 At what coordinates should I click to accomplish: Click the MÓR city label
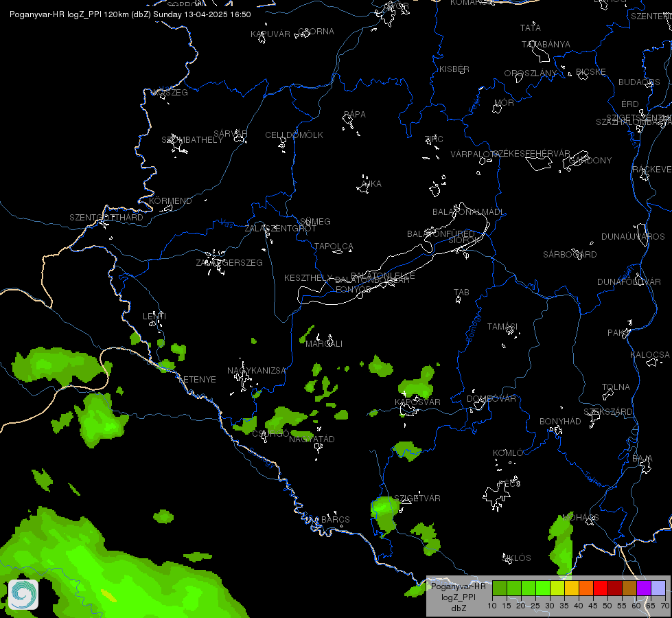point(504,102)
